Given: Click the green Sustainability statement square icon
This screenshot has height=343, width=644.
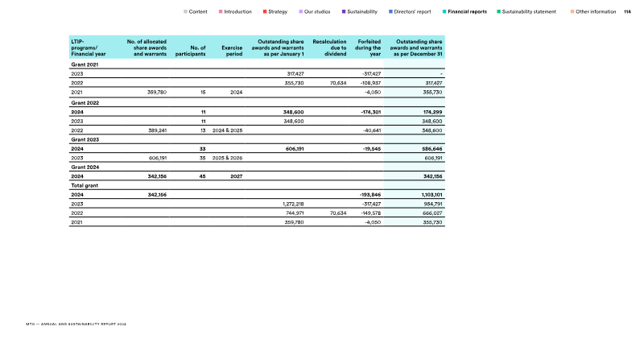Looking at the screenshot, I should [499, 12].
